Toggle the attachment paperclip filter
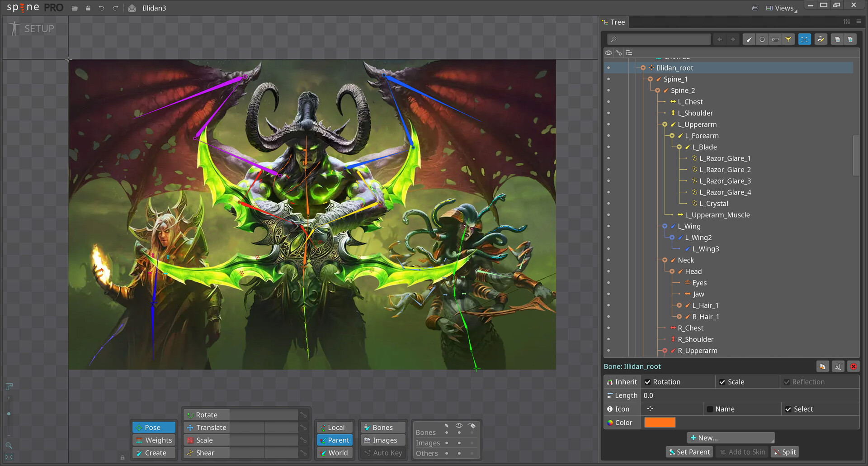Screen dimensions: 868x466 tap(775, 39)
